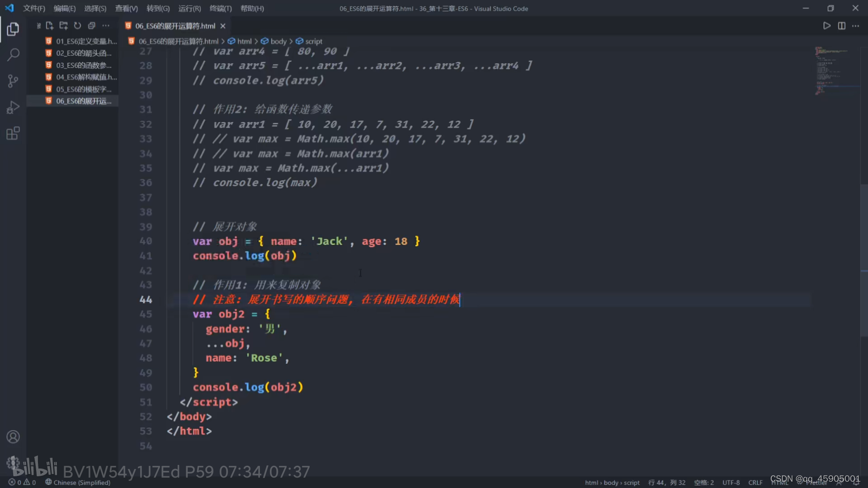Click the New File icon in explorer

click(x=49, y=26)
